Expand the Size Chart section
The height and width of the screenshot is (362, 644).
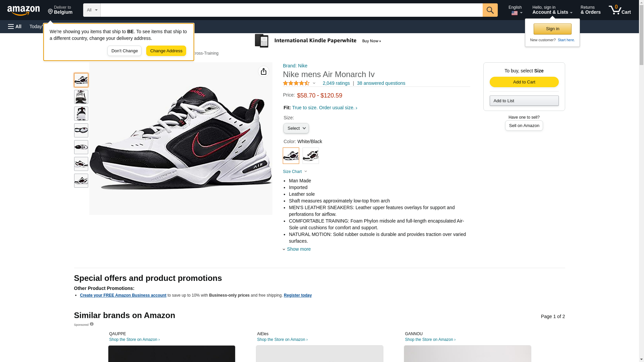pos(295,172)
